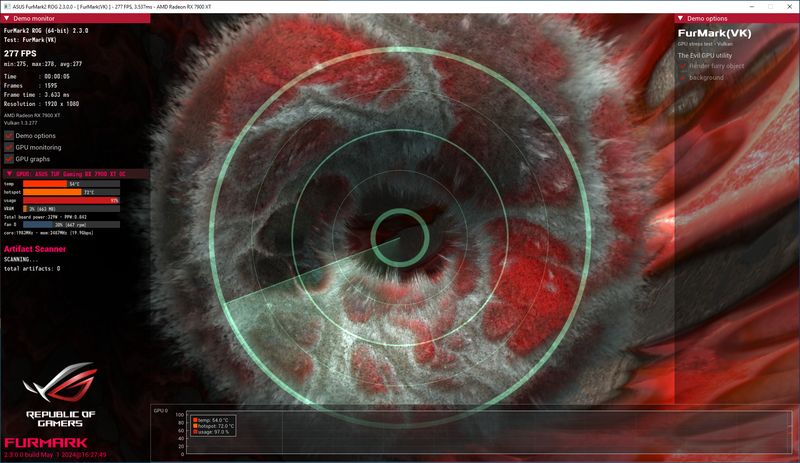The height and width of the screenshot is (463, 800).
Task: Collapse the Demo monitor panel triangle
Action: click(7, 18)
